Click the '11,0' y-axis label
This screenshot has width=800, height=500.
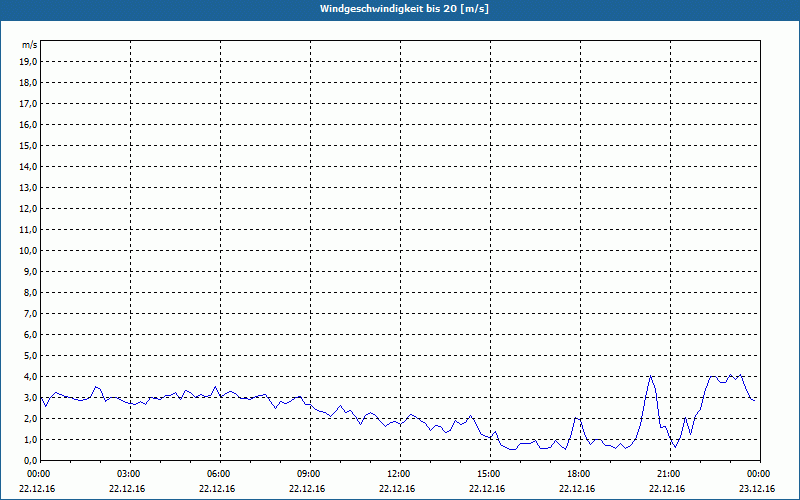click(x=28, y=230)
